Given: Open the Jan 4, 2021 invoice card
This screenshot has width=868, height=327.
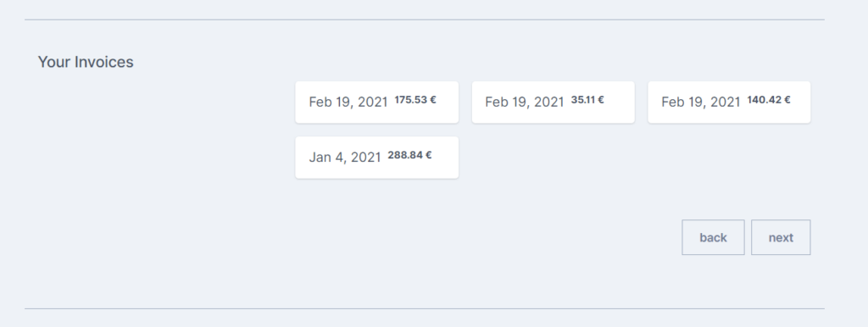Looking at the screenshot, I should pos(376,158).
